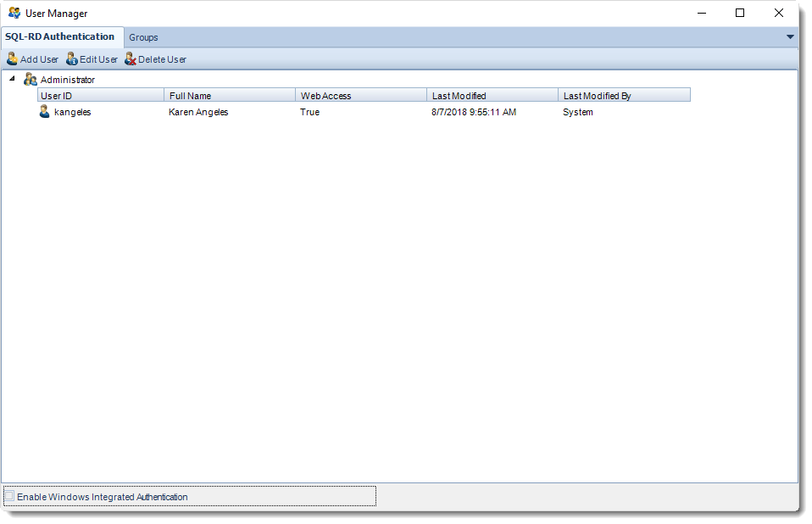The image size is (812, 524).
Task: Select the kangeles user ID text
Action: tap(73, 112)
